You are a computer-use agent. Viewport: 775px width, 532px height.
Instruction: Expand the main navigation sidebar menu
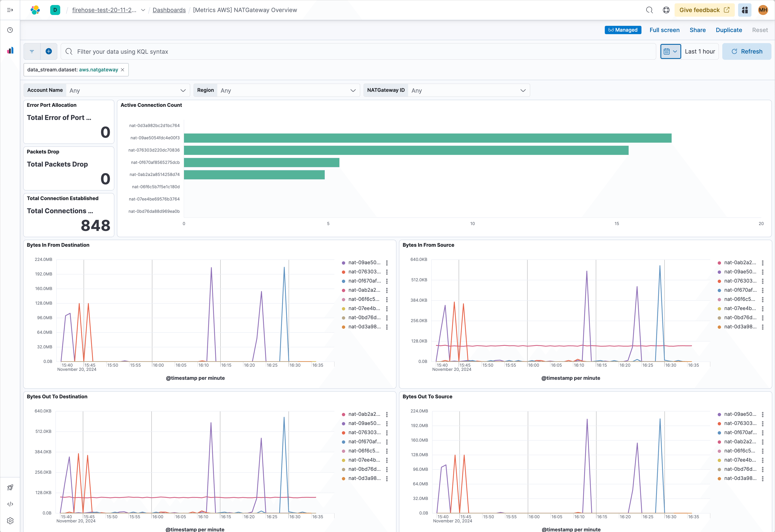(10, 10)
